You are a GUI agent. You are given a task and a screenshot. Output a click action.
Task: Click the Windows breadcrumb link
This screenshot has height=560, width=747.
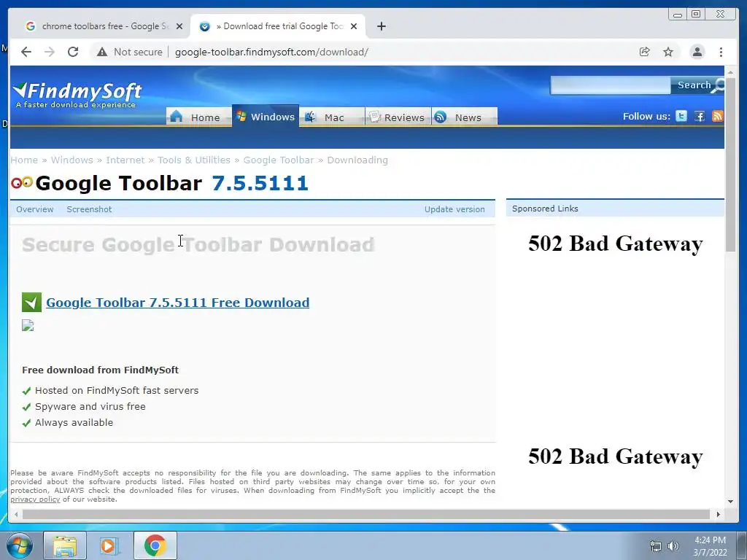(72, 160)
